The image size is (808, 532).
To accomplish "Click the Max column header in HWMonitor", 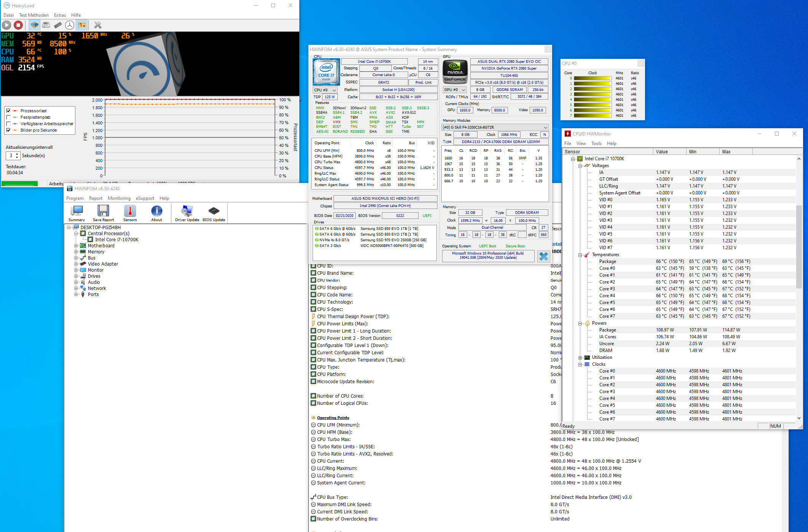I will point(736,152).
